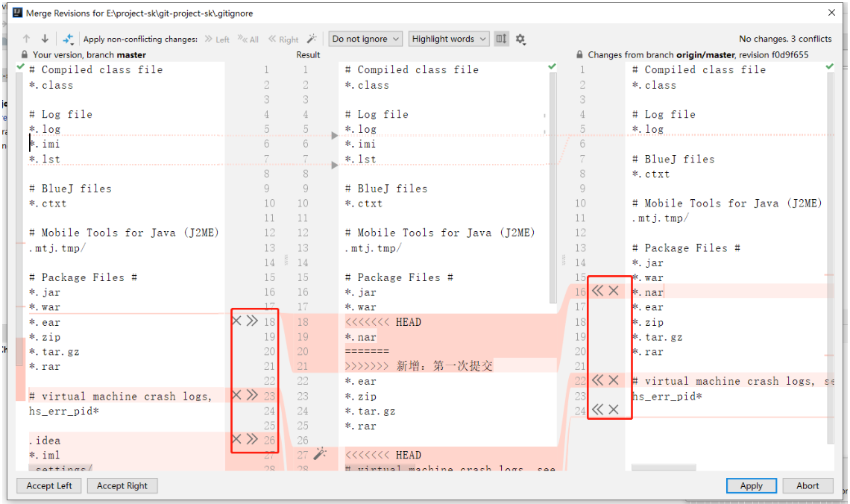Ignore right change at line 16 (X icon)
Image resolution: width=850 pixels, height=504 pixels.
pyautogui.click(x=614, y=291)
